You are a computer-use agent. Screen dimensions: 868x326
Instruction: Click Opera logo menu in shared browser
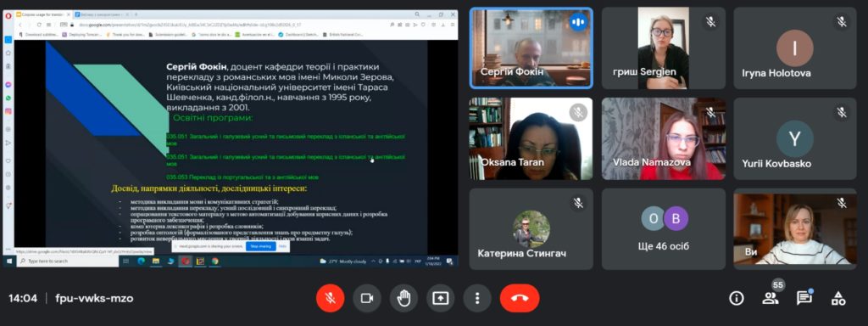[x=8, y=15]
